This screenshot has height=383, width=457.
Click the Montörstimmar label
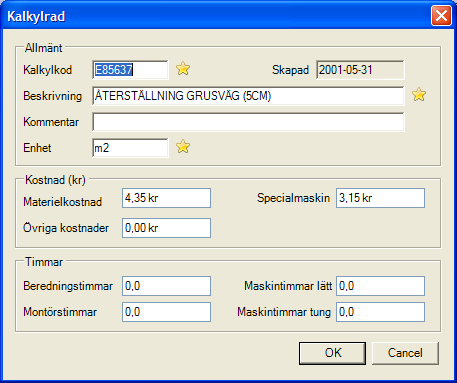click(60, 312)
